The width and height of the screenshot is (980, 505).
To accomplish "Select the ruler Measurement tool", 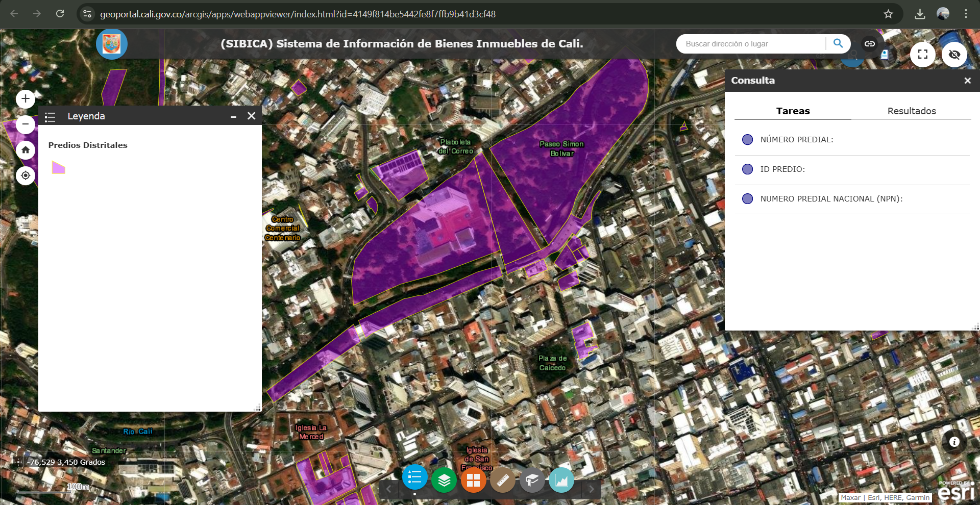I will (x=503, y=480).
